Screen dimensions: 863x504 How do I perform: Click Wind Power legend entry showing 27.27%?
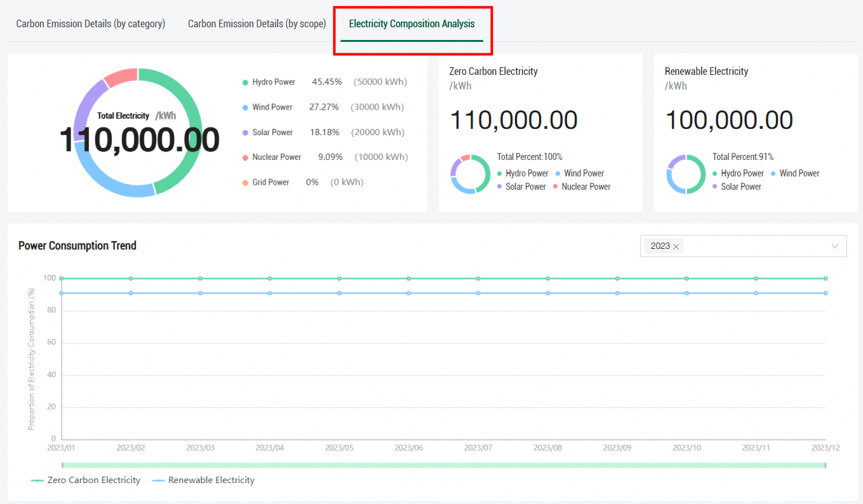[323, 107]
